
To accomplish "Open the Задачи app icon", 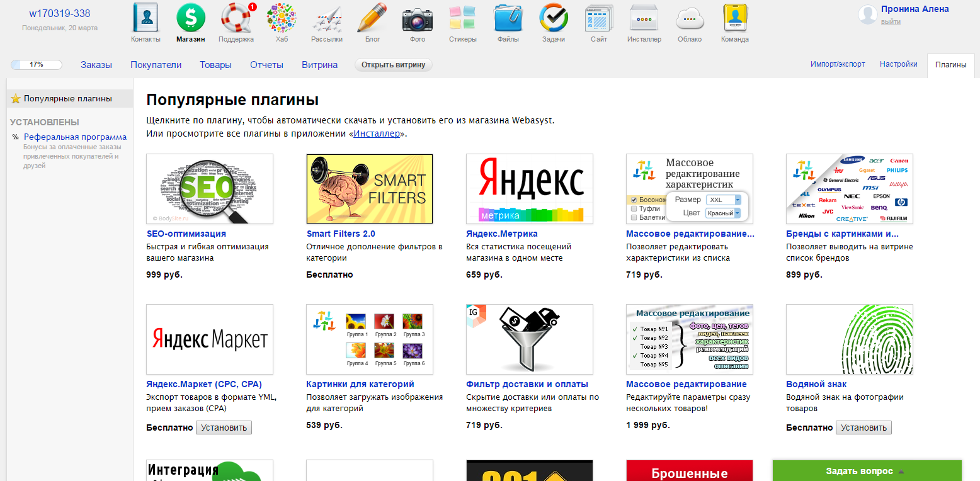I will [553, 19].
